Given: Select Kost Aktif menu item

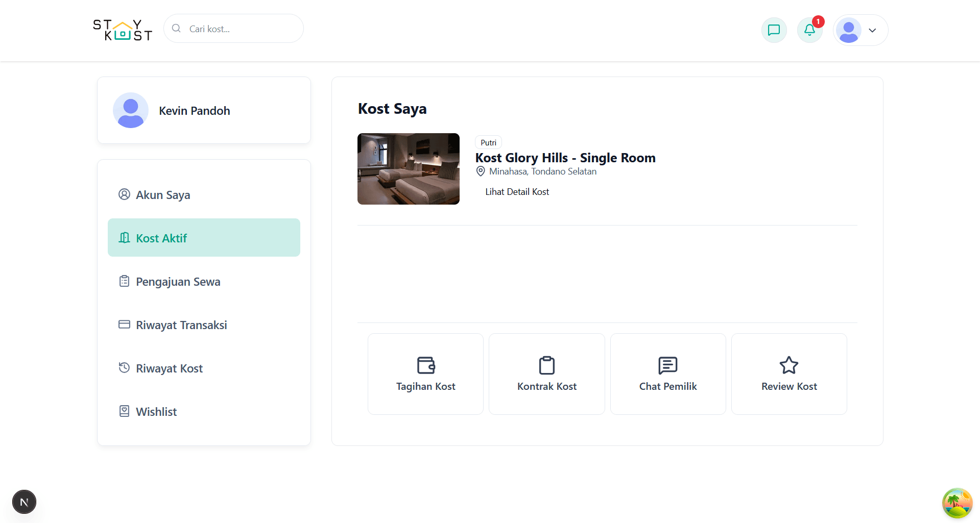Looking at the screenshot, I should (204, 238).
